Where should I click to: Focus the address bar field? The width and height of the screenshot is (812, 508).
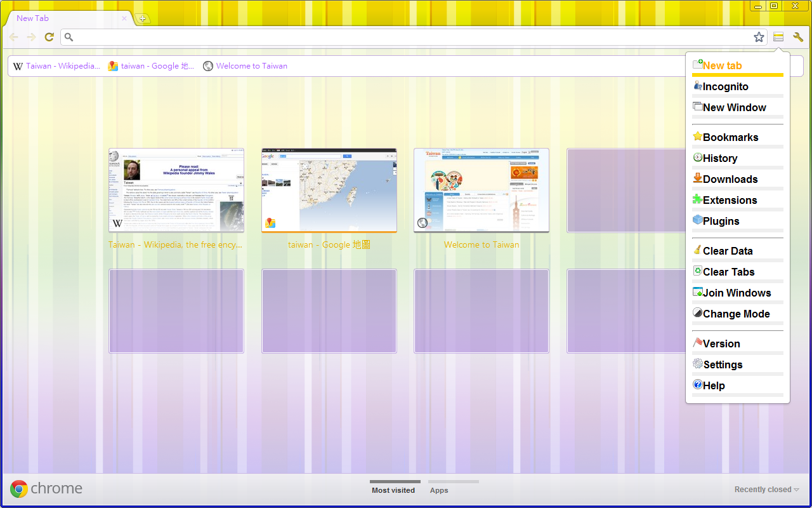(x=414, y=37)
